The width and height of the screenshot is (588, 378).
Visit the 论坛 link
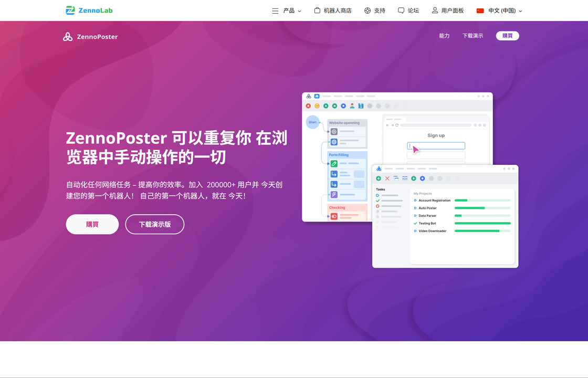pyautogui.click(x=413, y=10)
